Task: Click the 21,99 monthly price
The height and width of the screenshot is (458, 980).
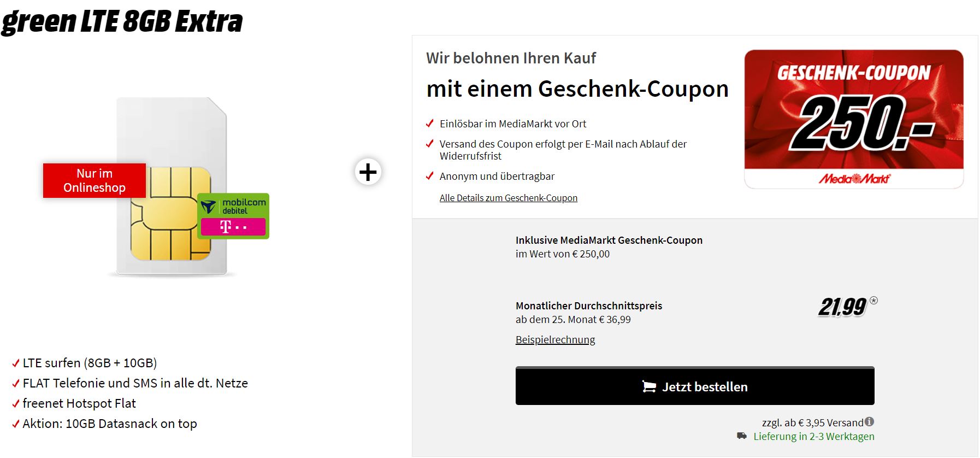Action: pyautogui.click(x=842, y=307)
